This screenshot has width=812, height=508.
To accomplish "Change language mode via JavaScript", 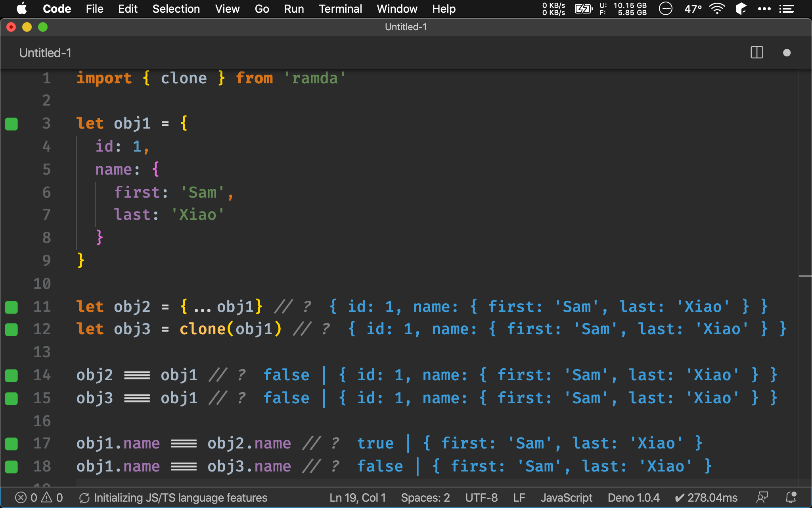I will click(567, 498).
